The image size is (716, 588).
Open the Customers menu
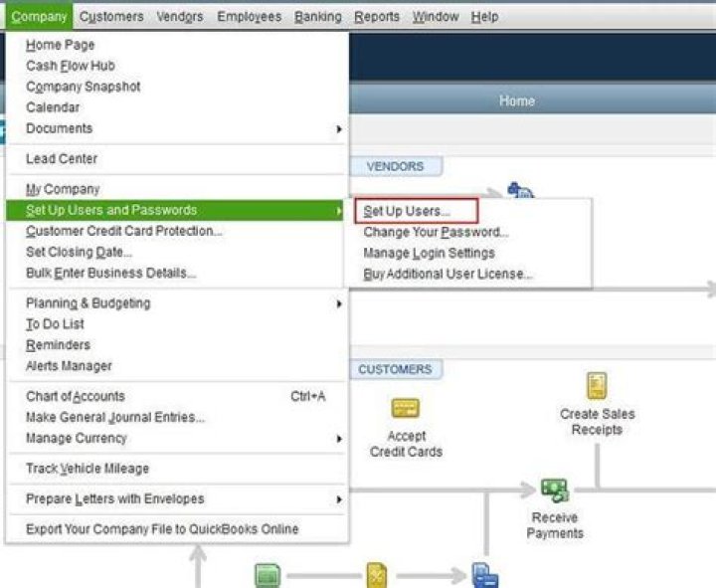111,17
